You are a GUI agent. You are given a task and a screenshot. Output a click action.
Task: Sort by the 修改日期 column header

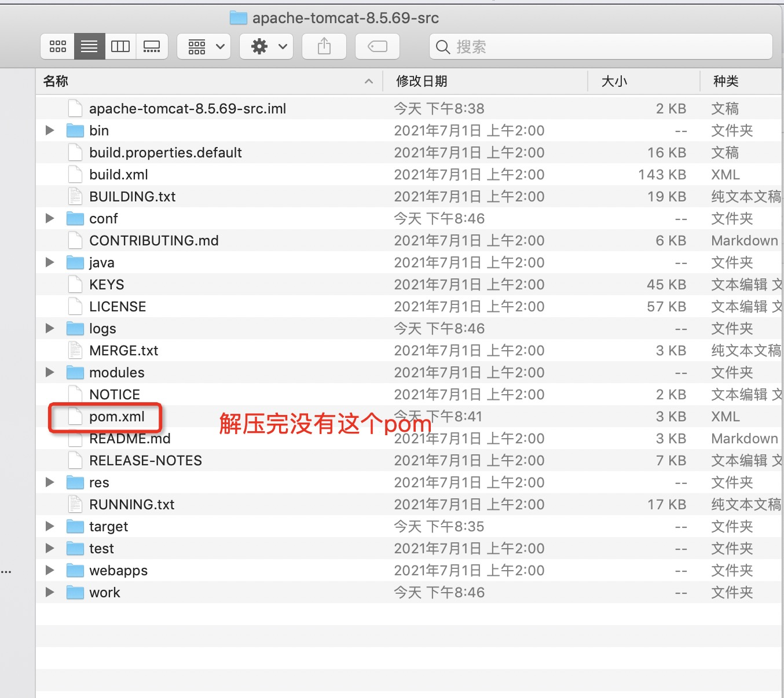pyautogui.click(x=485, y=82)
